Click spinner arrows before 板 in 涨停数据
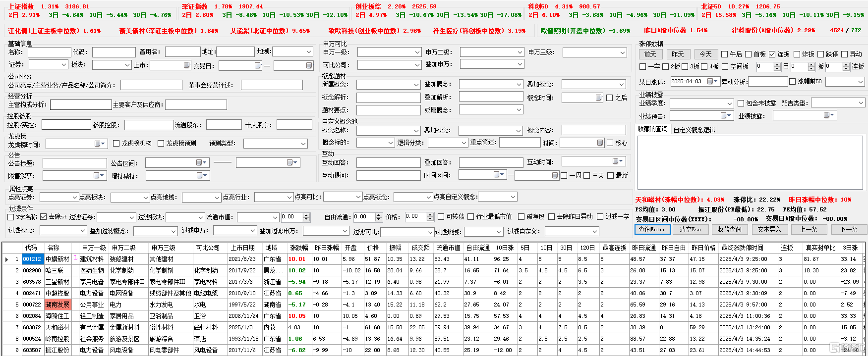 [x=812, y=66]
